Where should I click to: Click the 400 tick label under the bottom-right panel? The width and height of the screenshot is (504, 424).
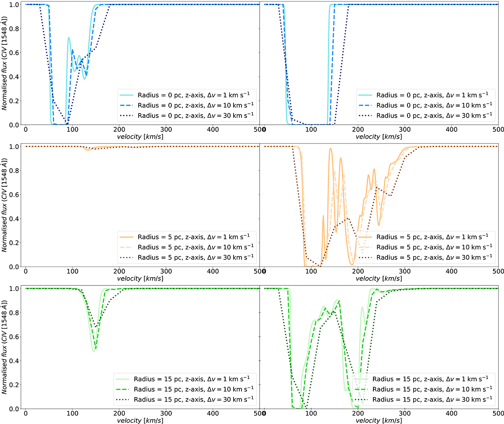point(451,414)
